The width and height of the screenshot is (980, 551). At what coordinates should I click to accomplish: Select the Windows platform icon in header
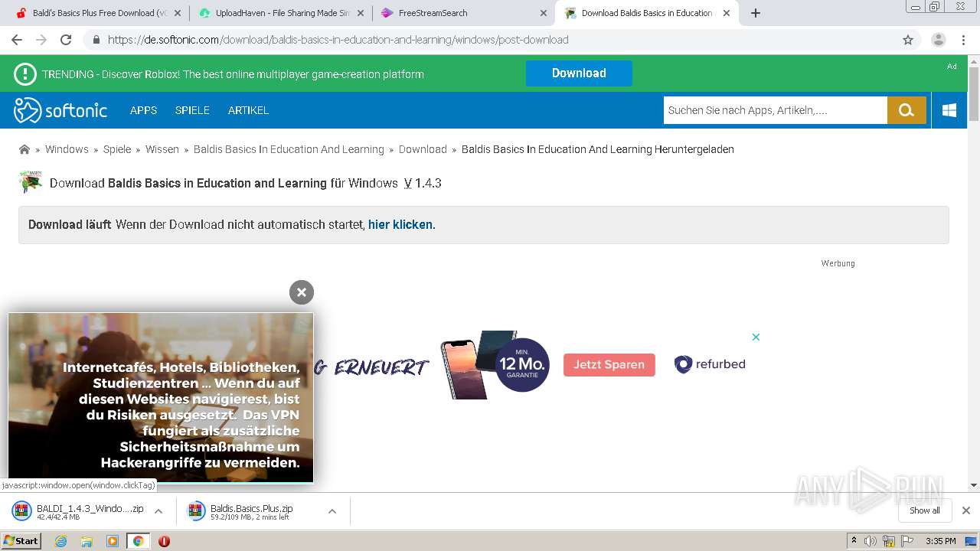pyautogui.click(x=949, y=110)
